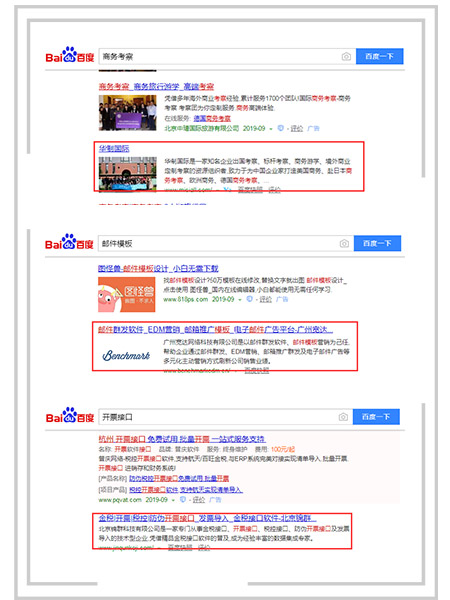Open Baidu home via logo beside 商务考察
The height and width of the screenshot is (600, 450).
(70, 55)
